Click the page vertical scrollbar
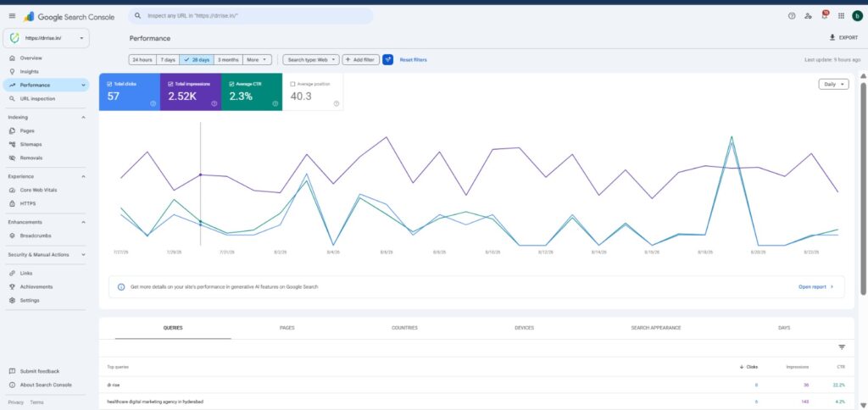The image size is (868, 410). (862, 188)
